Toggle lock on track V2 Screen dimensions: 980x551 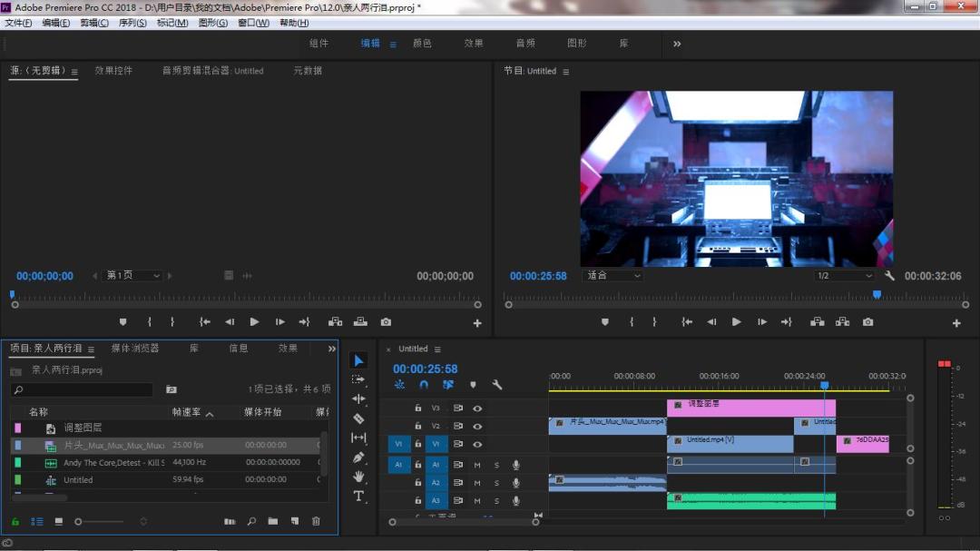pyautogui.click(x=417, y=426)
